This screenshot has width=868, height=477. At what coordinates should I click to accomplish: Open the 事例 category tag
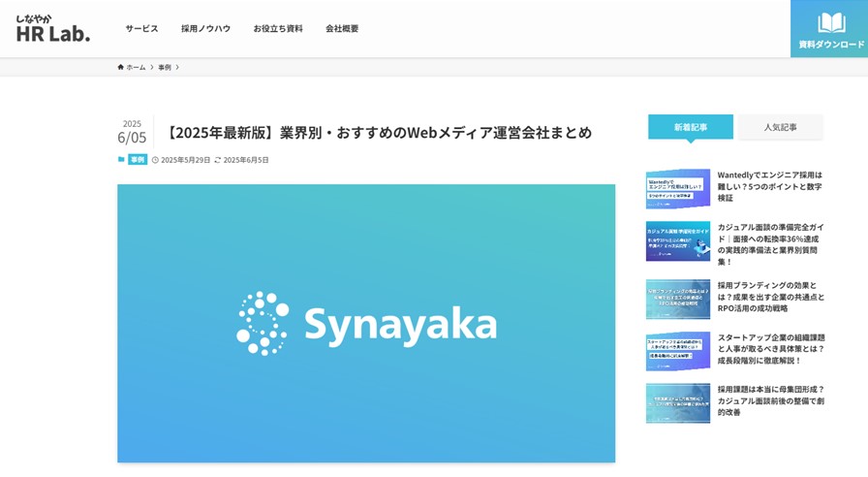point(138,160)
